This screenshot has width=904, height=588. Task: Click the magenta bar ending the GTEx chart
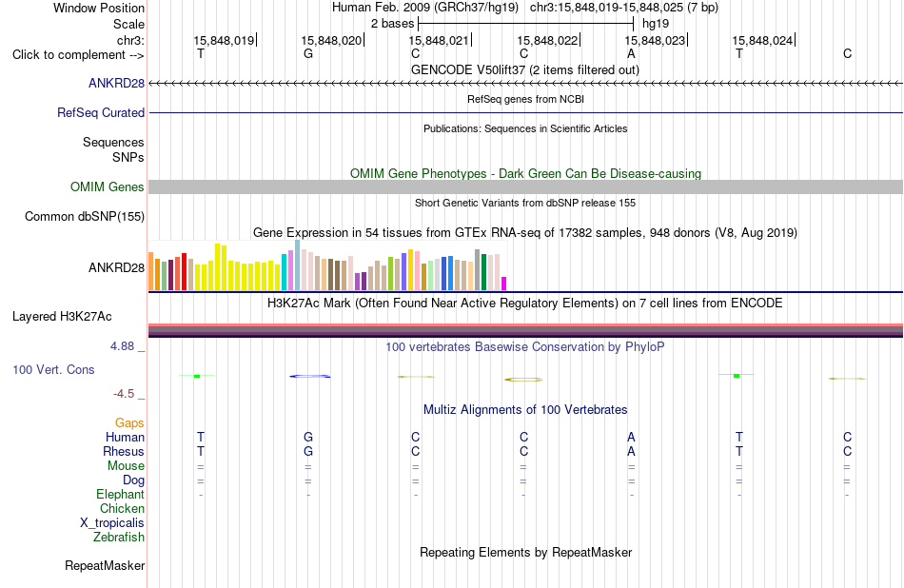point(504,284)
